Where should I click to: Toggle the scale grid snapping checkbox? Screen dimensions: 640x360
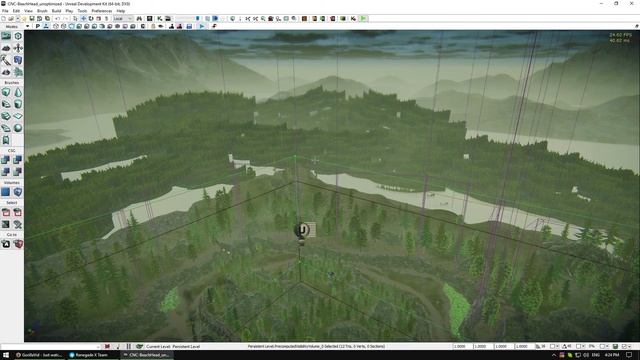point(603,347)
